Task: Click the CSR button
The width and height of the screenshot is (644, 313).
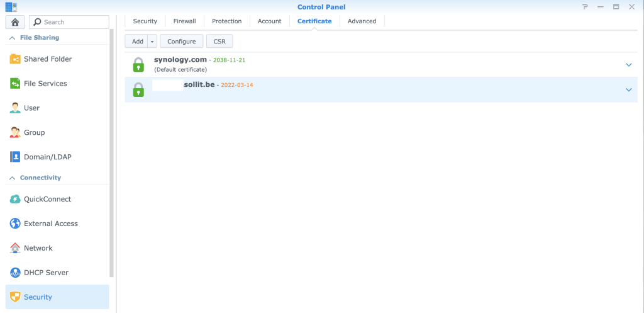Action: point(219,42)
